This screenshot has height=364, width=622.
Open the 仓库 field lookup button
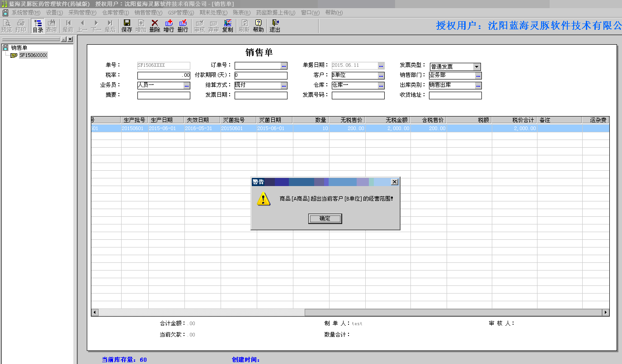click(x=381, y=85)
